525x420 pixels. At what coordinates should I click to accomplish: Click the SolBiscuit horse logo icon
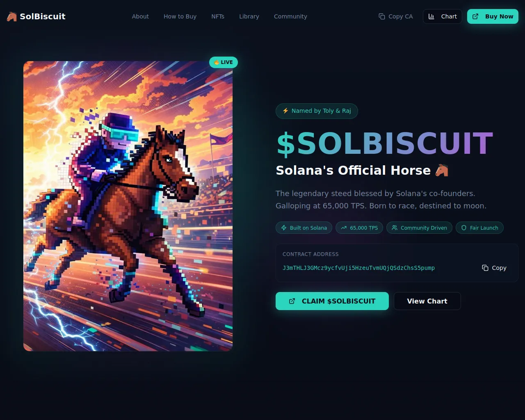(12, 16)
